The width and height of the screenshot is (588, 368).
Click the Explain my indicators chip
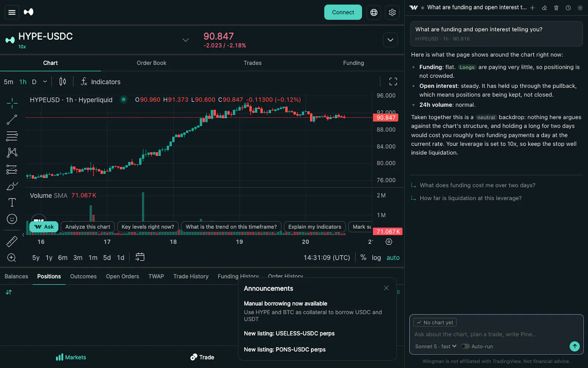(315, 227)
